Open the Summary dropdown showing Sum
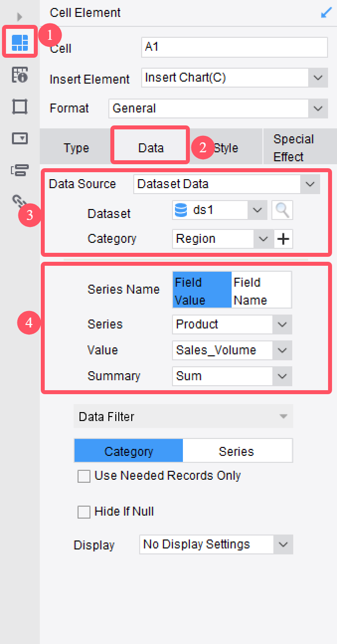 (281, 376)
